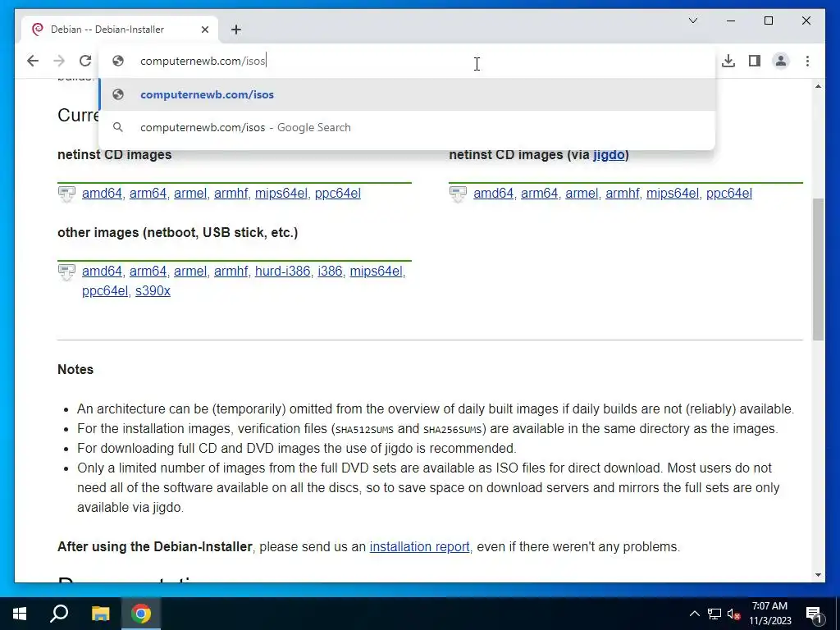Open amd64 link under other images
This screenshot has height=630, width=840.
tap(102, 271)
